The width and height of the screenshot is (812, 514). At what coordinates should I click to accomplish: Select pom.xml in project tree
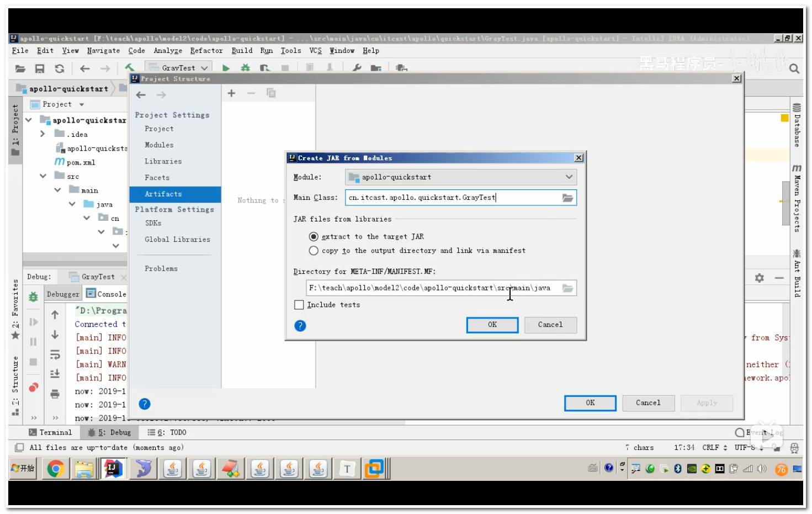coord(81,162)
